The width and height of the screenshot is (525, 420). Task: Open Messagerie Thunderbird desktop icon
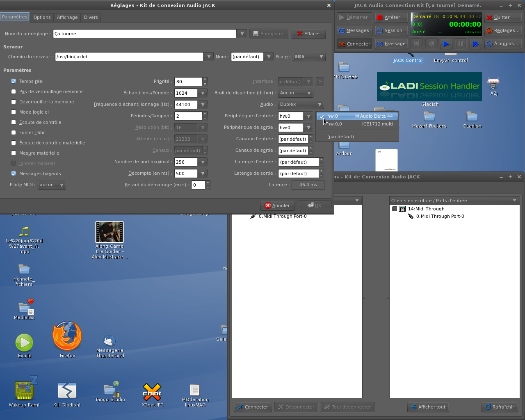click(x=110, y=341)
